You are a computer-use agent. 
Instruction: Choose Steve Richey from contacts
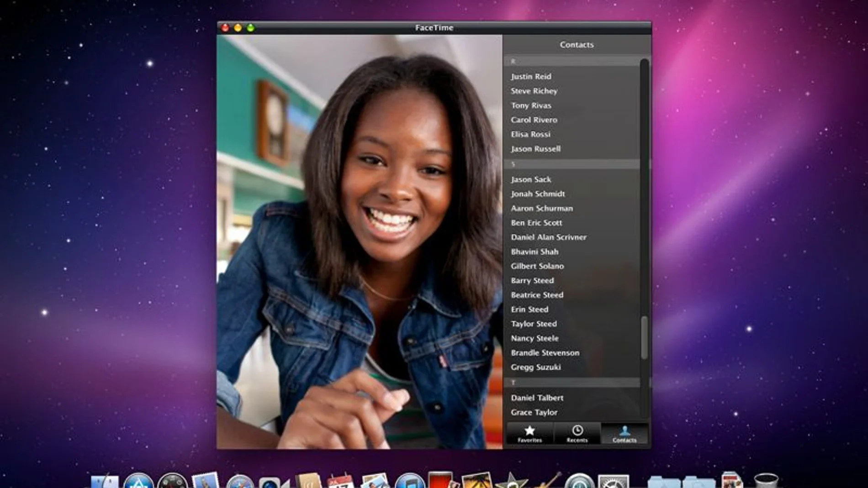534,91
